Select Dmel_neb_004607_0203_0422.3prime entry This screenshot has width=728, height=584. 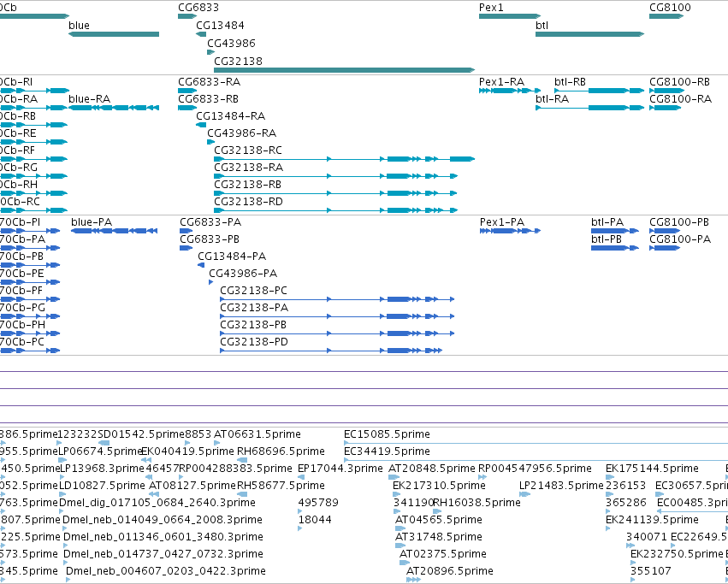click(x=166, y=572)
